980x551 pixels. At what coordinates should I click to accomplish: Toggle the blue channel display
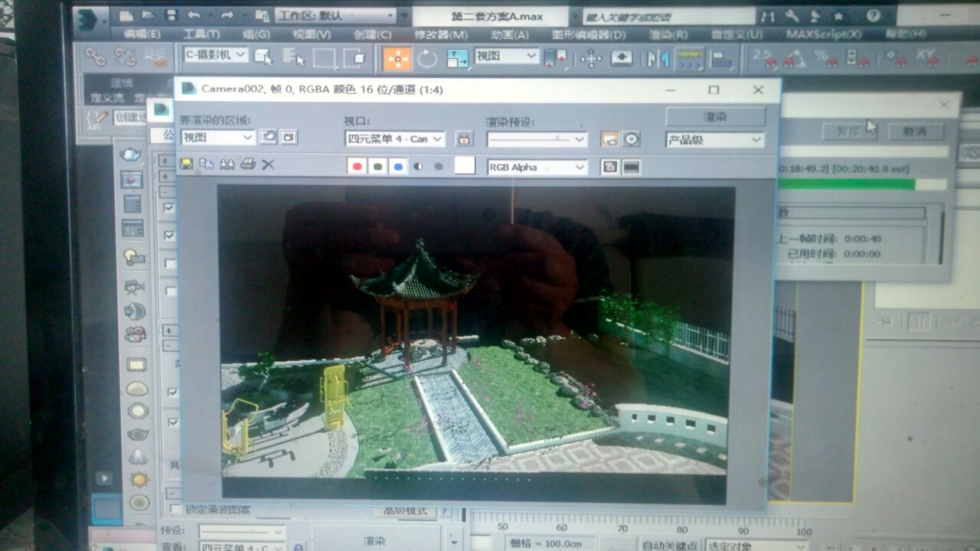(x=398, y=166)
